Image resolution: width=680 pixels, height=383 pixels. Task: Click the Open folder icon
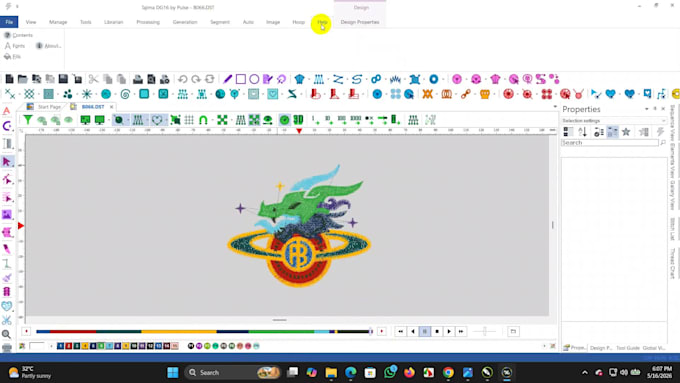(x=23, y=79)
